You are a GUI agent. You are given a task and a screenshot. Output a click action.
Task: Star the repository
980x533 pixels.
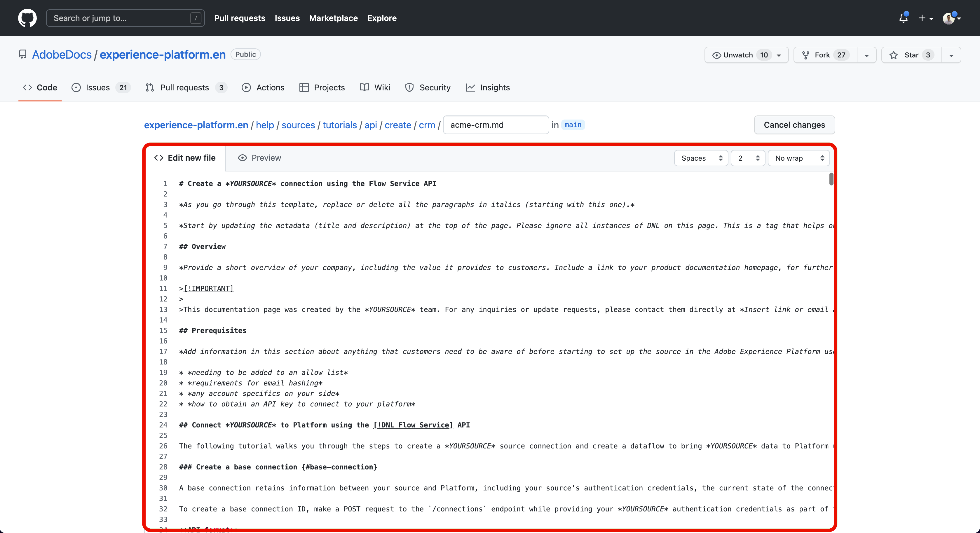pos(911,55)
